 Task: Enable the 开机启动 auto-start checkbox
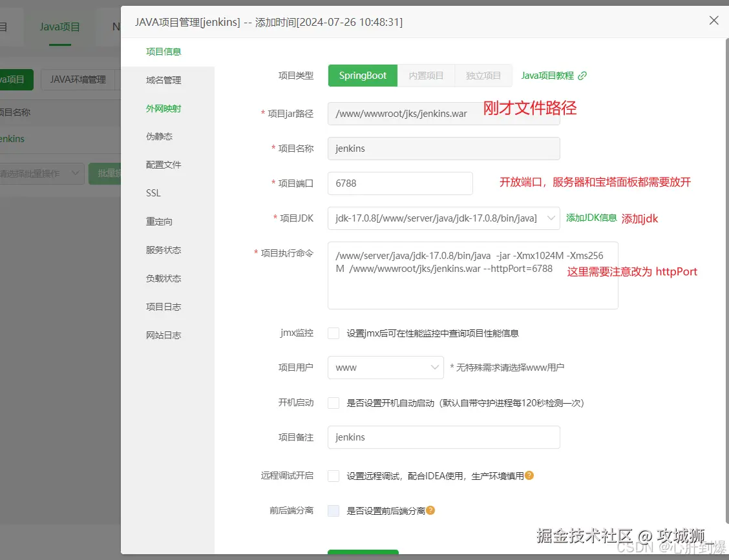coord(333,402)
